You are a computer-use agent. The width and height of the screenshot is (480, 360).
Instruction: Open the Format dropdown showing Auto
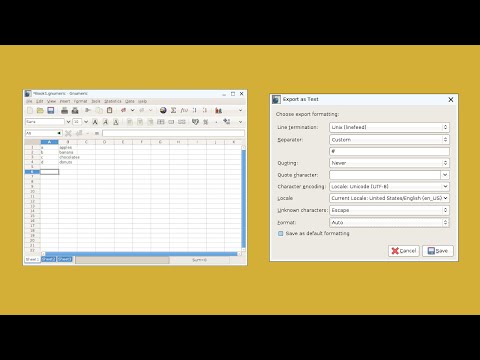389,222
